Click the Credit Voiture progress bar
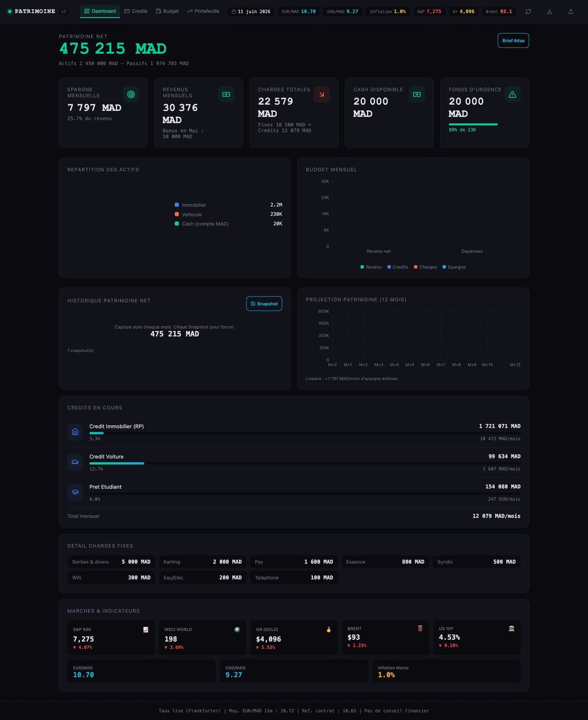The width and height of the screenshot is (588, 720). (x=305, y=463)
